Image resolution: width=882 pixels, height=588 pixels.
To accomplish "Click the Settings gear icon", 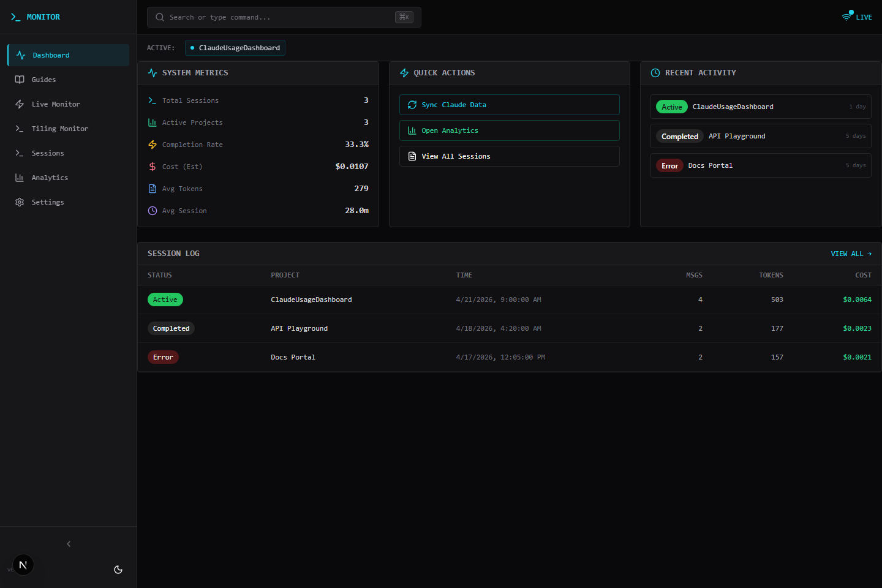I will click(x=20, y=202).
